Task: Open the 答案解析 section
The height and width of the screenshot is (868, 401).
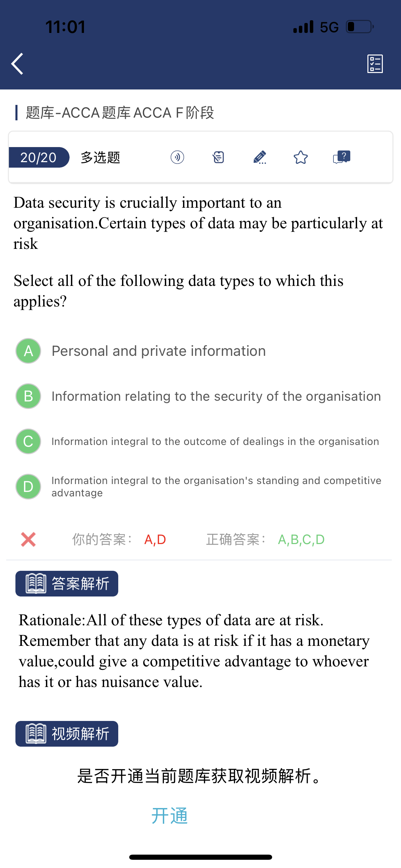Action: point(67,583)
